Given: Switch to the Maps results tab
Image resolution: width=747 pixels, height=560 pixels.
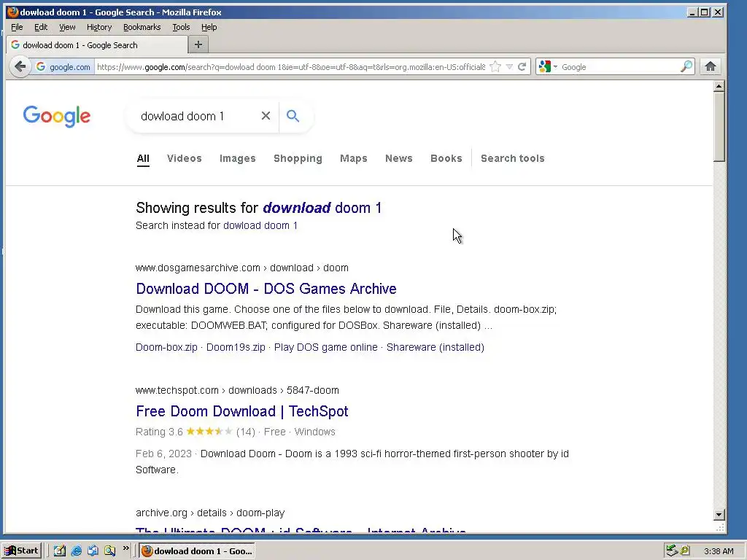Looking at the screenshot, I should pyautogui.click(x=354, y=158).
